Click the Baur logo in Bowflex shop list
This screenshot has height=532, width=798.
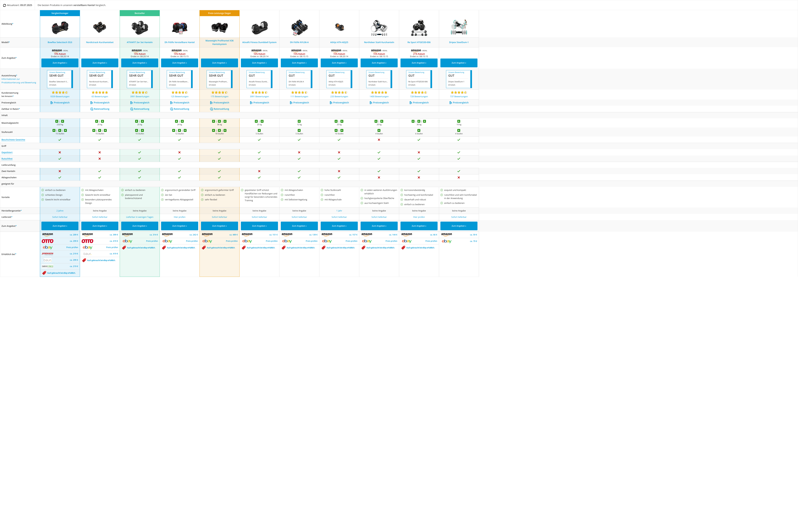[x=48, y=260]
